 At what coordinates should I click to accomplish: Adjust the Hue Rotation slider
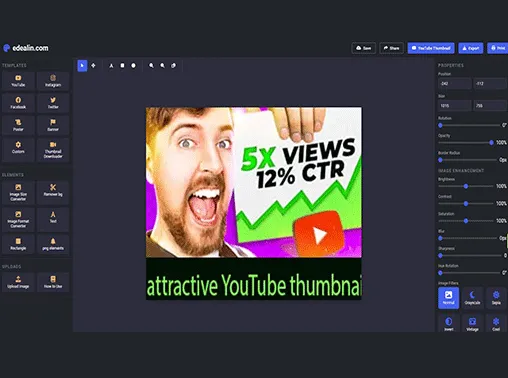click(x=469, y=273)
